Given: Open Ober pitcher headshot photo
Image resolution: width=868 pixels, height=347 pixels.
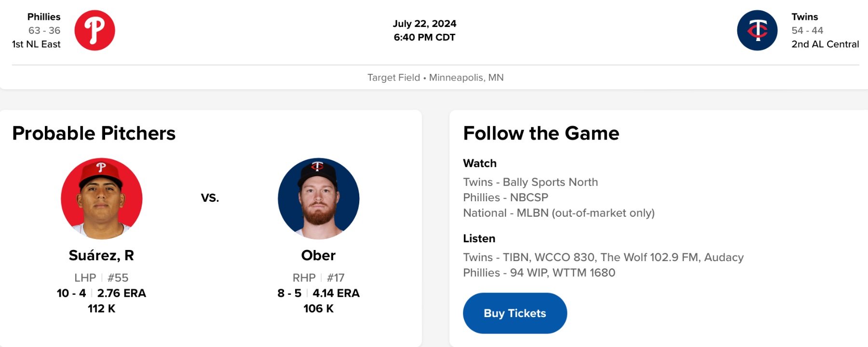Looking at the screenshot, I should [318, 198].
